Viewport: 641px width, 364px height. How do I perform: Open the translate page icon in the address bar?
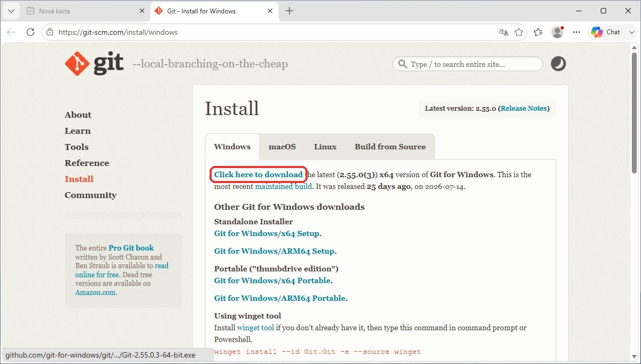504,32
